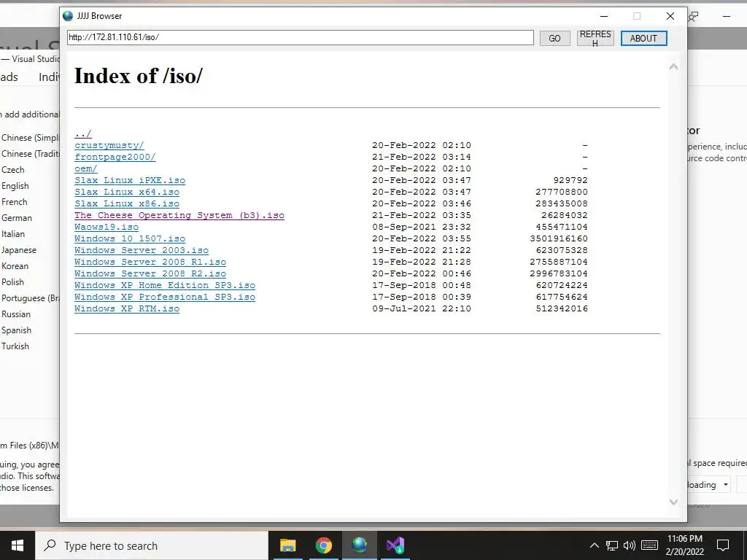The height and width of the screenshot is (560, 747).
Task: Download Windows XP Home Edition SP3.iso
Action: click(165, 285)
